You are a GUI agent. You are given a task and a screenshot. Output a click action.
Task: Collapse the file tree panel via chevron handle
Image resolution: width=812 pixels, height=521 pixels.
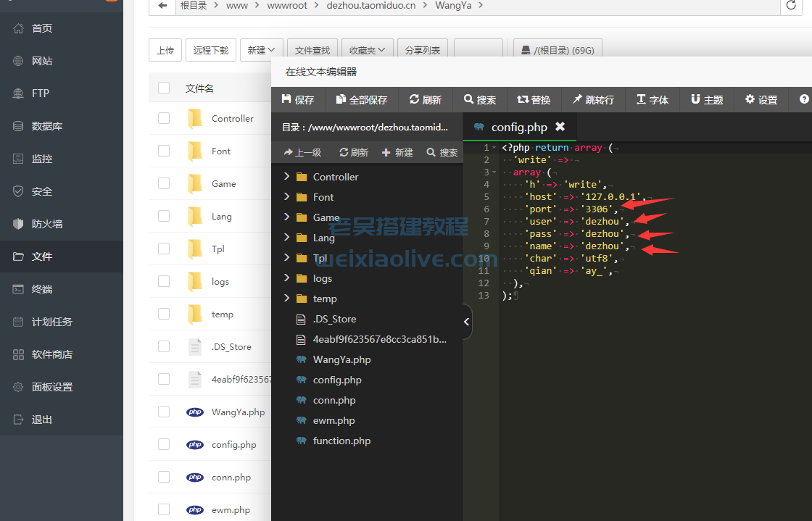click(468, 322)
